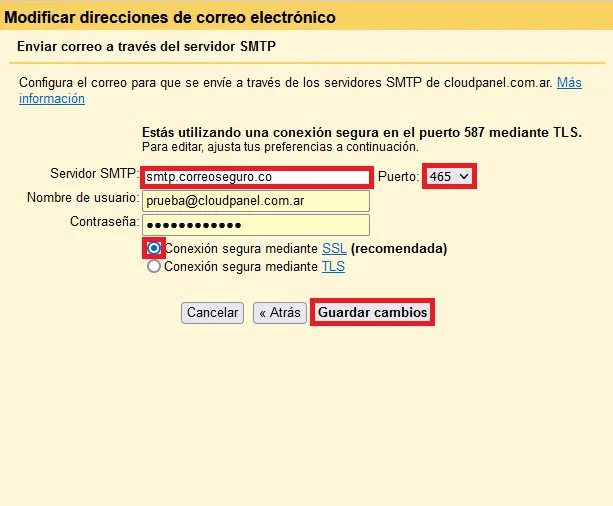Choose the TLS secure connection radio button
This screenshot has height=506, width=613.
tap(154, 267)
